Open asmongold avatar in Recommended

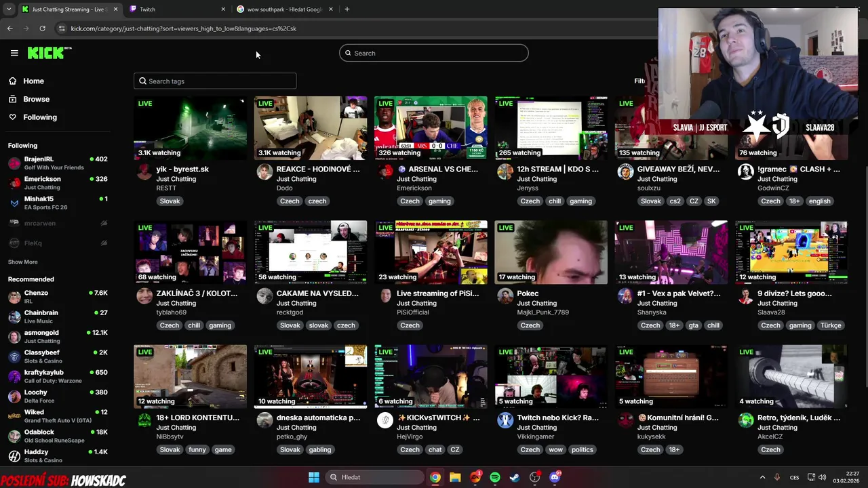14,337
